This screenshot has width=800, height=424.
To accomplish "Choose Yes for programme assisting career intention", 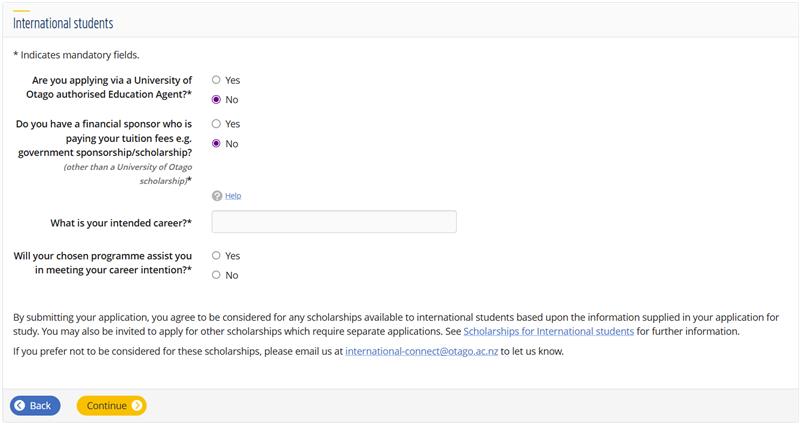I will click(216, 256).
